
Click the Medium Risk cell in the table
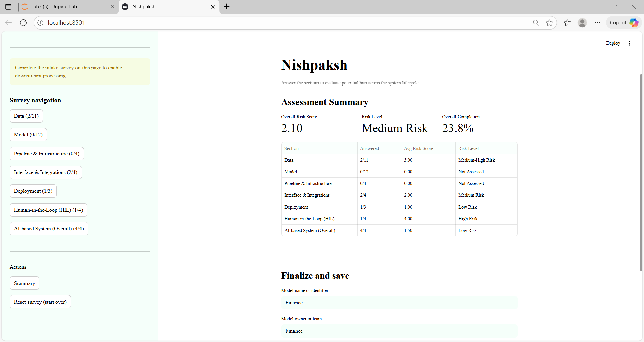(x=486, y=195)
